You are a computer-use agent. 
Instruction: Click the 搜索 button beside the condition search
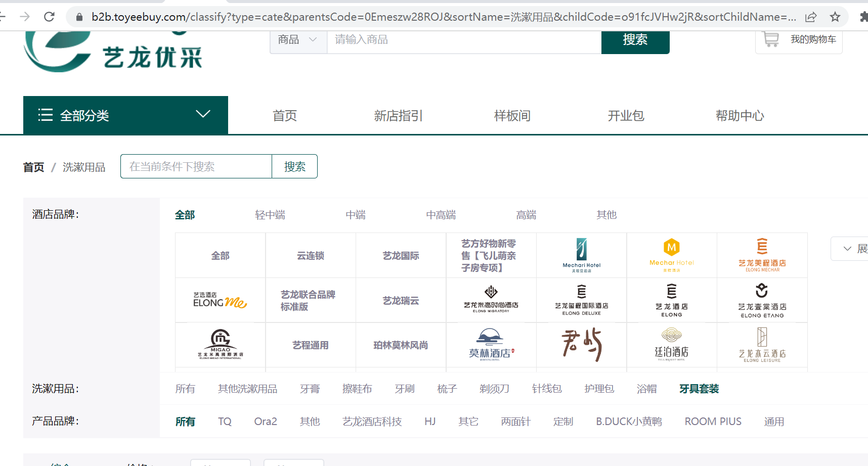pyautogui.click(x=295, y=166)
